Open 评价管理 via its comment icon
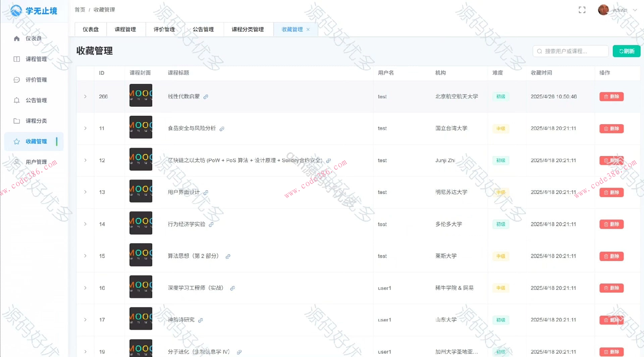The image size is (644, 357). tap(17, 80)
